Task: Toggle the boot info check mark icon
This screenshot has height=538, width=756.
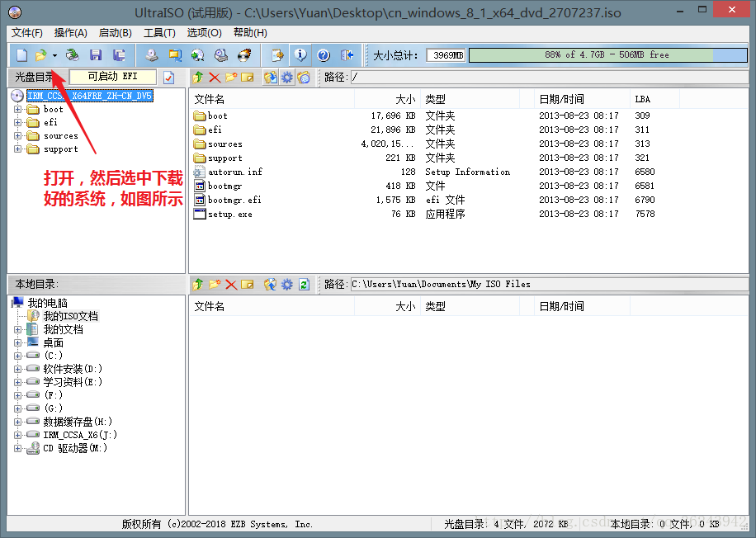Action: click(x=168, y=77)
